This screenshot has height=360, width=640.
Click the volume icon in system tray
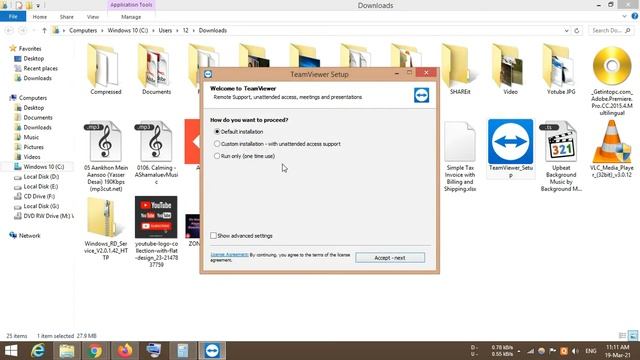point(576,351)
